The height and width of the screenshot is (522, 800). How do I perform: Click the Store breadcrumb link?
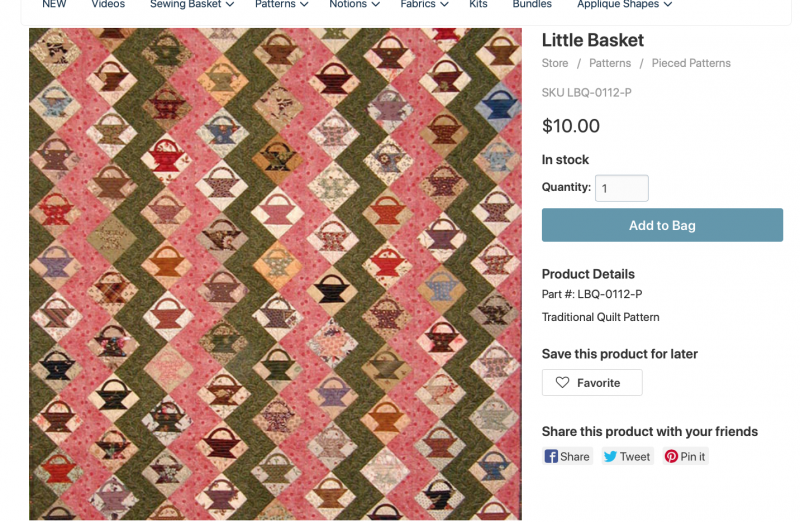click(555, 63)
